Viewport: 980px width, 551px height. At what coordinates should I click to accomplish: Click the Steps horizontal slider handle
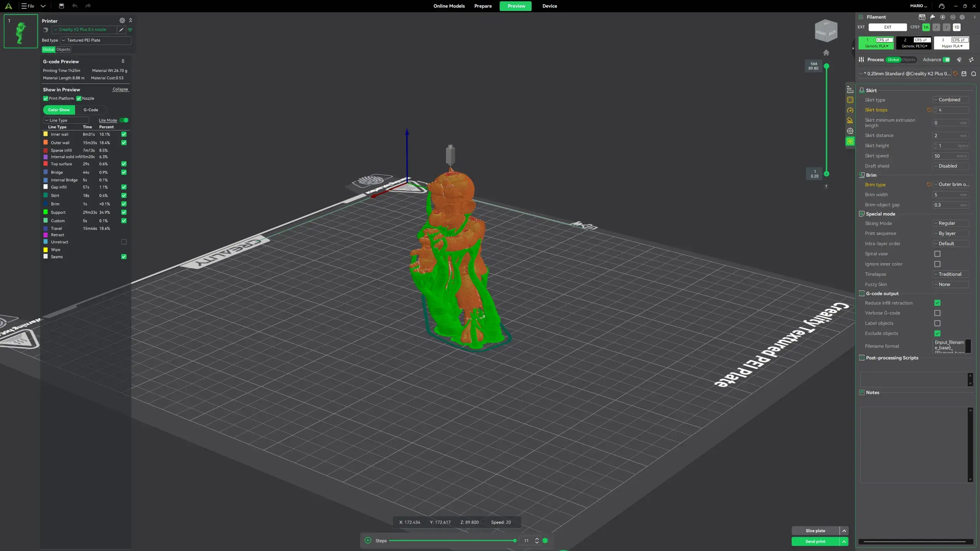point(515,541)
